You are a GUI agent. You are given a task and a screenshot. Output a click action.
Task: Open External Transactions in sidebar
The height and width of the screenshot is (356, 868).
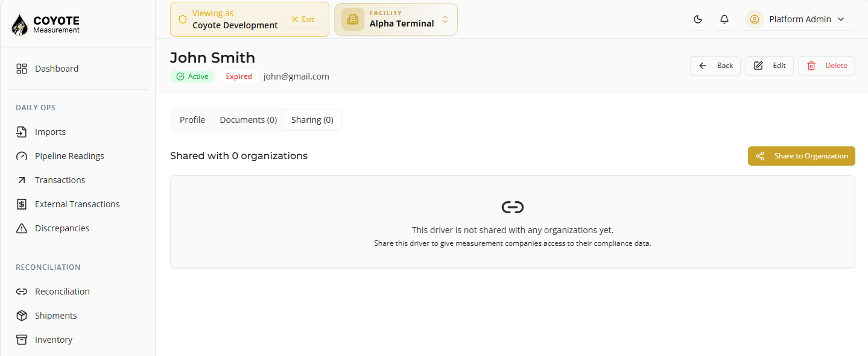[x=78, y=204]
